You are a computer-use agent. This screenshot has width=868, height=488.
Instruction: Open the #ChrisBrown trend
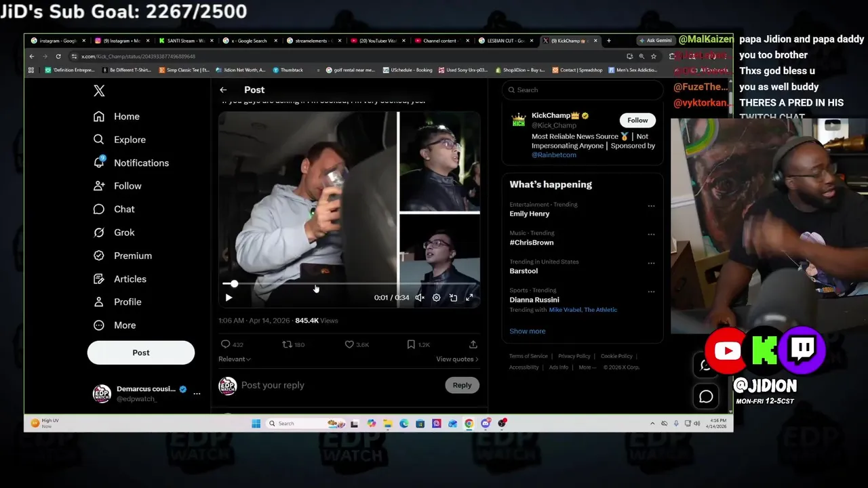point(532,243)
